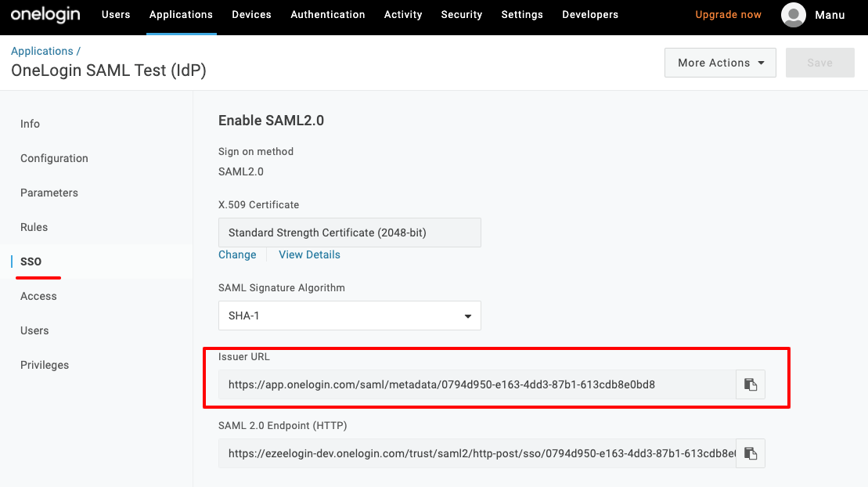Click the Change certificate link
868x487 pixels.
[x=237, y=255]
